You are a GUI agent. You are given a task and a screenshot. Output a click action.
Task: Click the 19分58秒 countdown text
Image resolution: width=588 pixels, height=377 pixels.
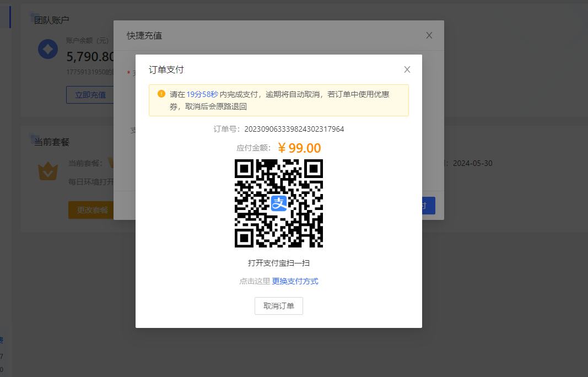click(x=202, y=95)
